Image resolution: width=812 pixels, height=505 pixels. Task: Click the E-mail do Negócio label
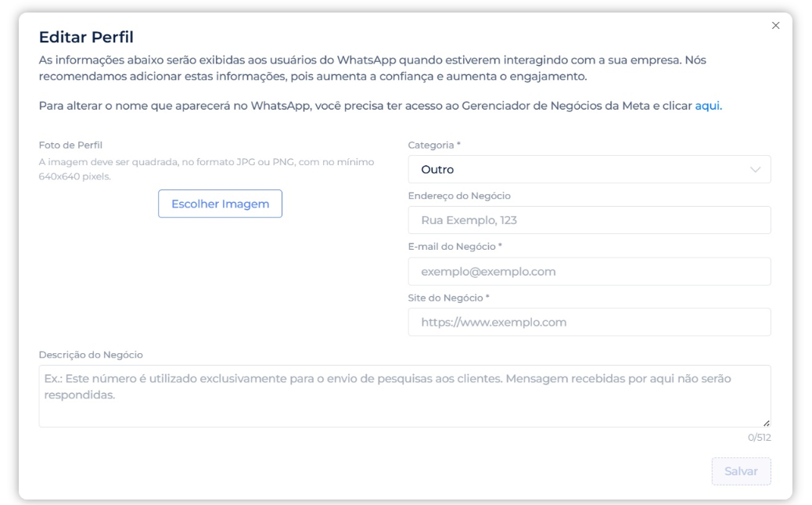tap(455, 247)
